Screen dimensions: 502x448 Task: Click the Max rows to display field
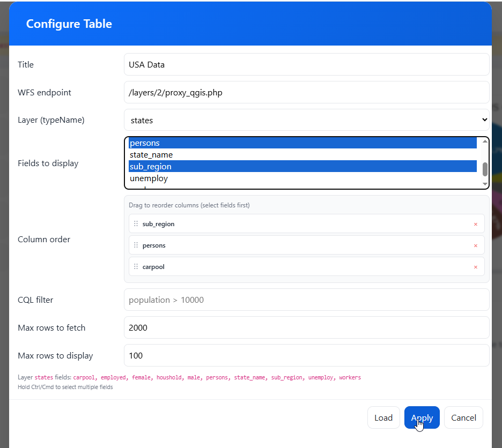pyautogui.click(x=306, y=355)
